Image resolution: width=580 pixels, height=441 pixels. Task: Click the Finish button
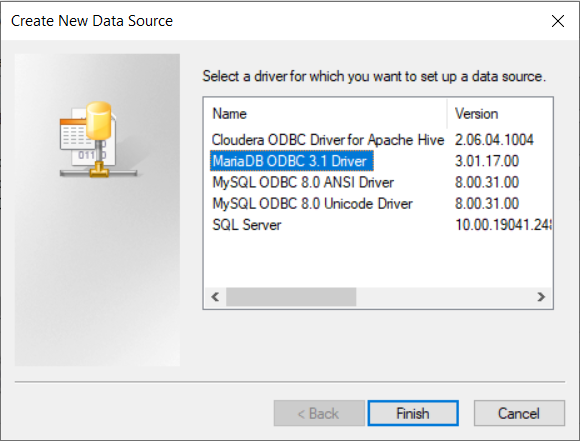pos(413,413)
